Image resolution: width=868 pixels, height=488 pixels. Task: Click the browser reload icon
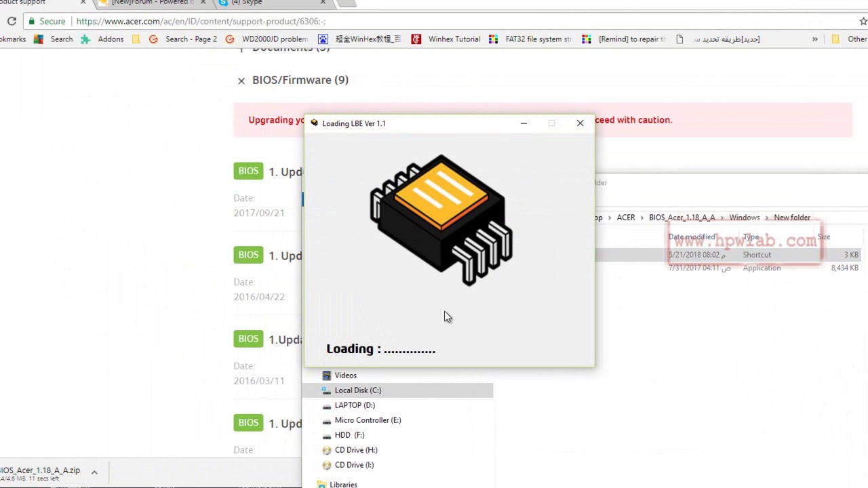[12, 22]
